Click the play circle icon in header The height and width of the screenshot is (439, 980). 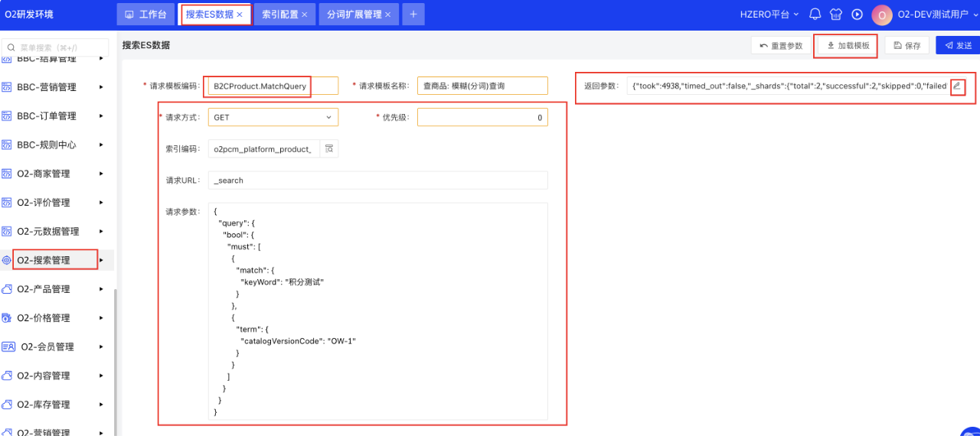pyautogui.click(x=857, y=15)
